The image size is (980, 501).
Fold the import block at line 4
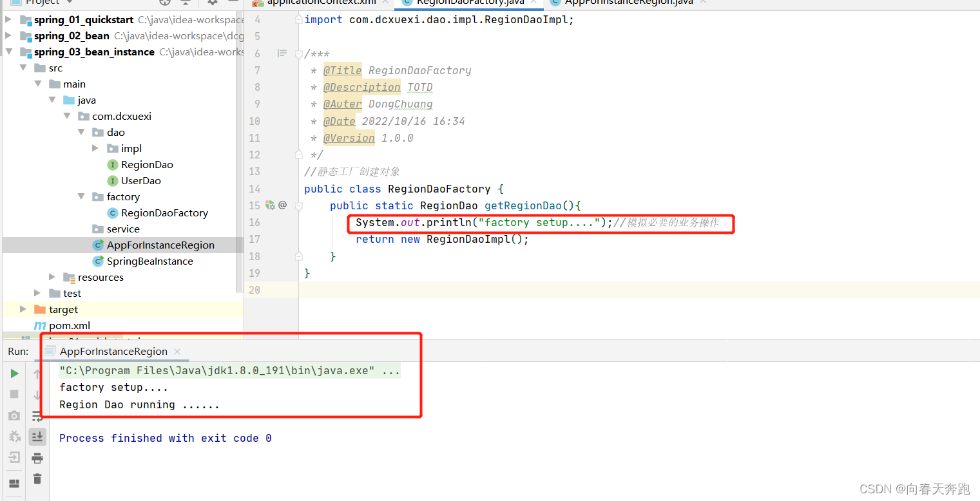pos(299,19)
